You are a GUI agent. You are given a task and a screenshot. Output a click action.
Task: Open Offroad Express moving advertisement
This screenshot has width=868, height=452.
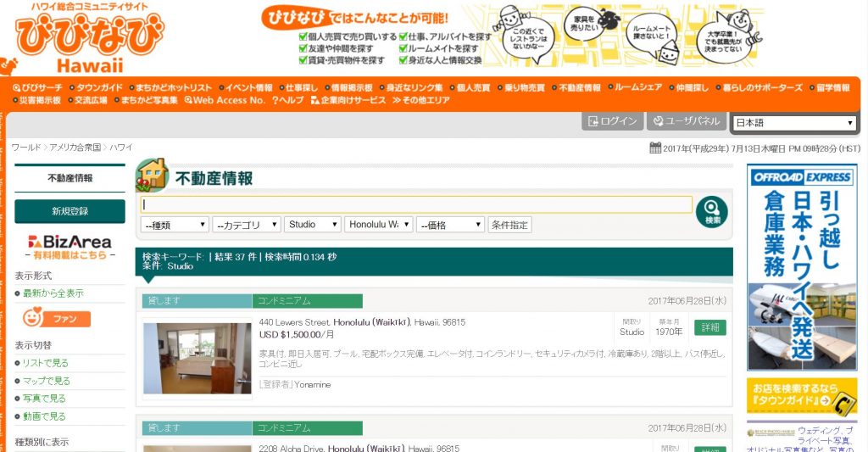pos(802,267)
